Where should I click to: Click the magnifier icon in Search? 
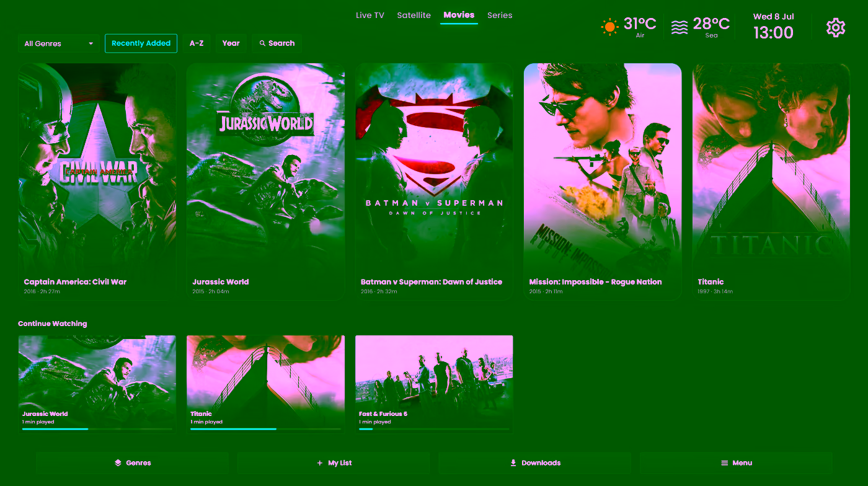pos(262,43)
